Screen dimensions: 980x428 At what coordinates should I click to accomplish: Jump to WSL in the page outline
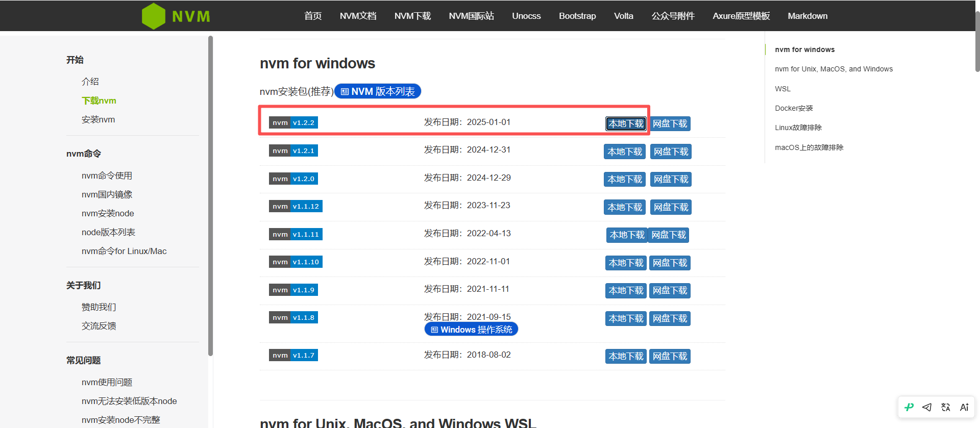(x=782, y=89)
